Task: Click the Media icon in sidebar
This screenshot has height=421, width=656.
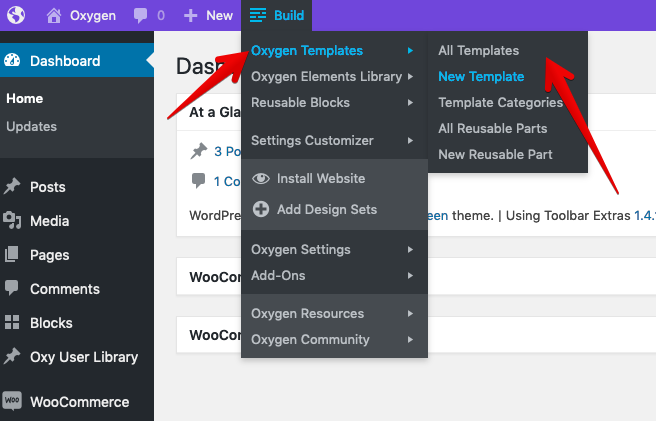Action: pyautogui.click(x=12, y=221)
